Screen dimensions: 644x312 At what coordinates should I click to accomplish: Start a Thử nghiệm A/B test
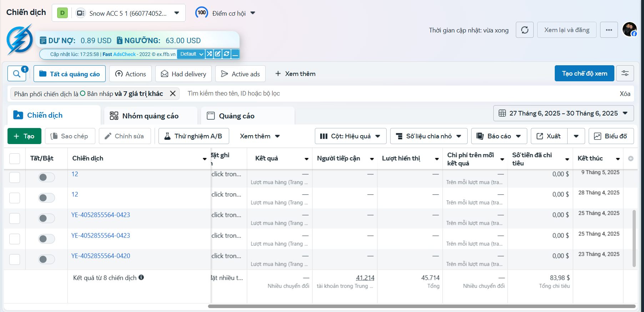(193, 136)
